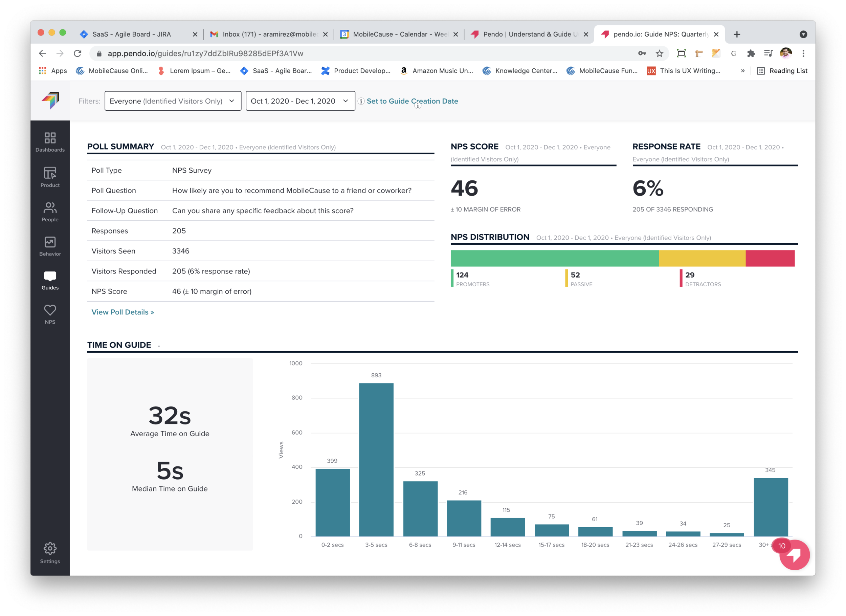Open Settings gear in the sidebar
Image resolution: width=846 pixels, height=616 pixels.
tap(50, 553)
